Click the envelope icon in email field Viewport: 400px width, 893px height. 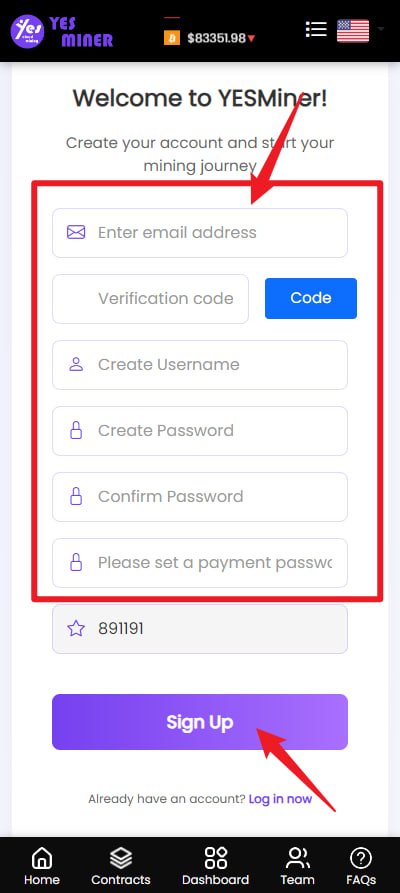[x=76, y=232]
